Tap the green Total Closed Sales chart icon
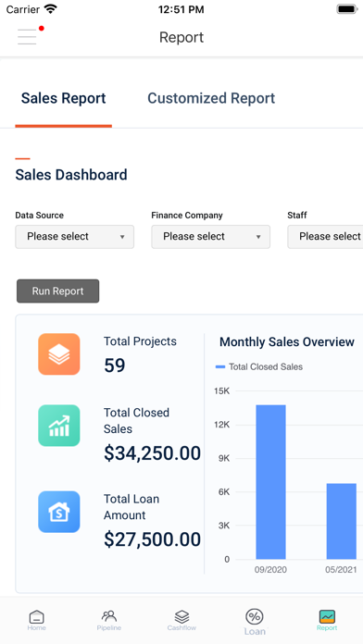Screen dimensions: 363x644 (59, 426)
